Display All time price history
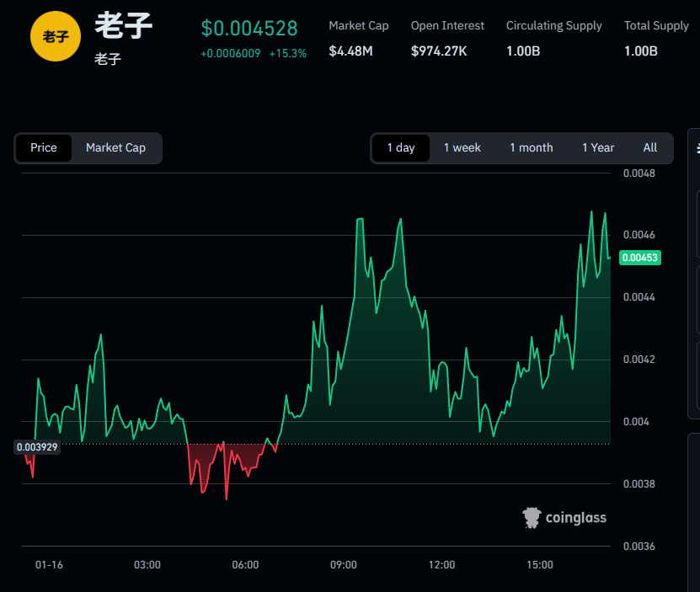 650,147
